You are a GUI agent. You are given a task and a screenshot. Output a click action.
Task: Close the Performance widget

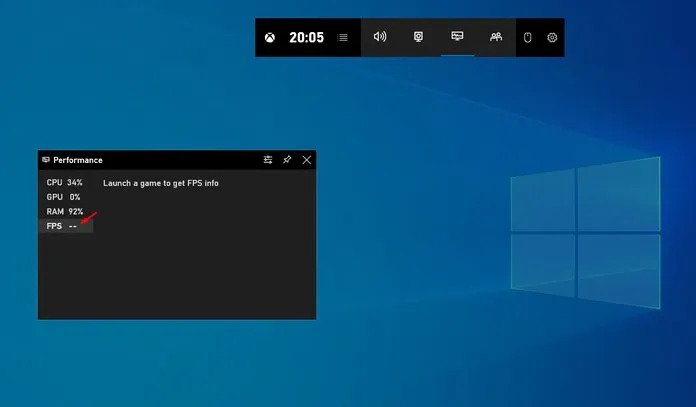[x=307, y=160]
